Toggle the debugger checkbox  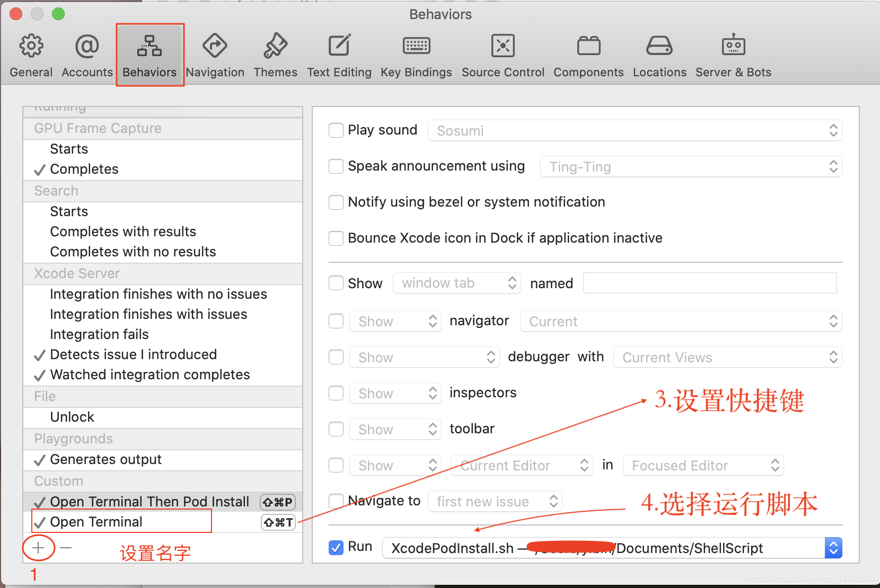click(336, 357)
